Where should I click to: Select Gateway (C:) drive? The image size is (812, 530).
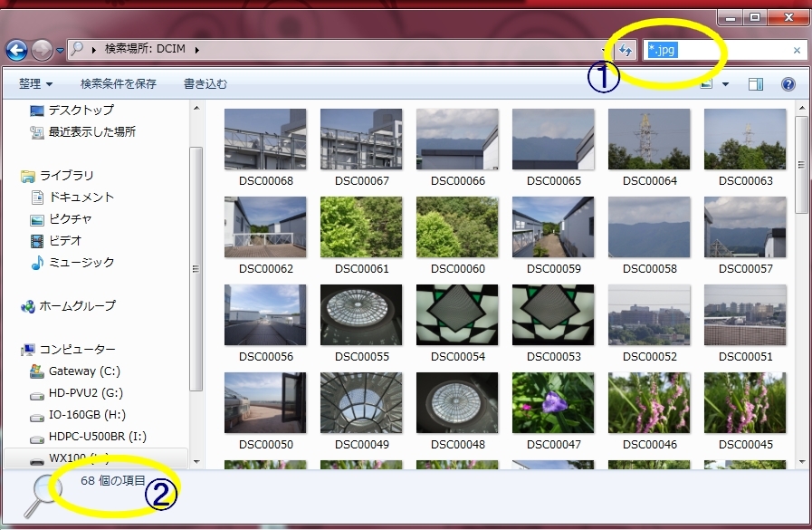coord(84,371)
